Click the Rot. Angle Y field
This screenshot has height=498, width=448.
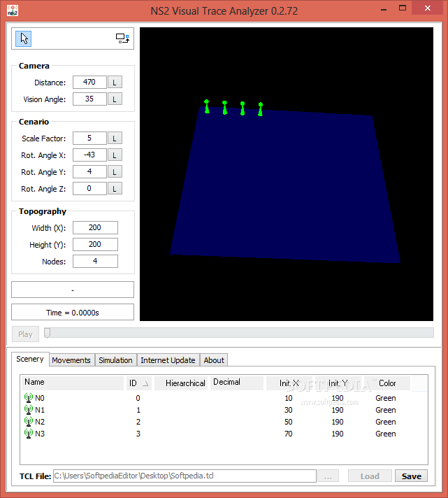pyautogui.click(x=89, y=172)
